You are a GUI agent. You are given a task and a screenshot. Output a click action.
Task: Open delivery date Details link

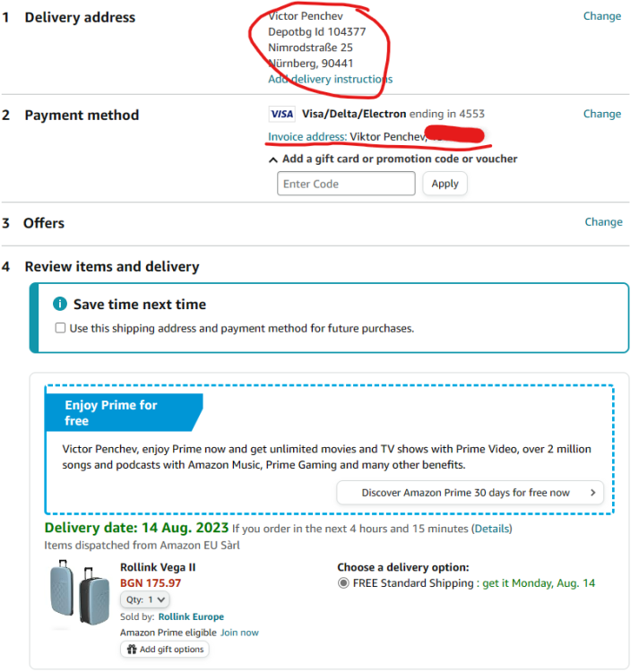[492, 529]
